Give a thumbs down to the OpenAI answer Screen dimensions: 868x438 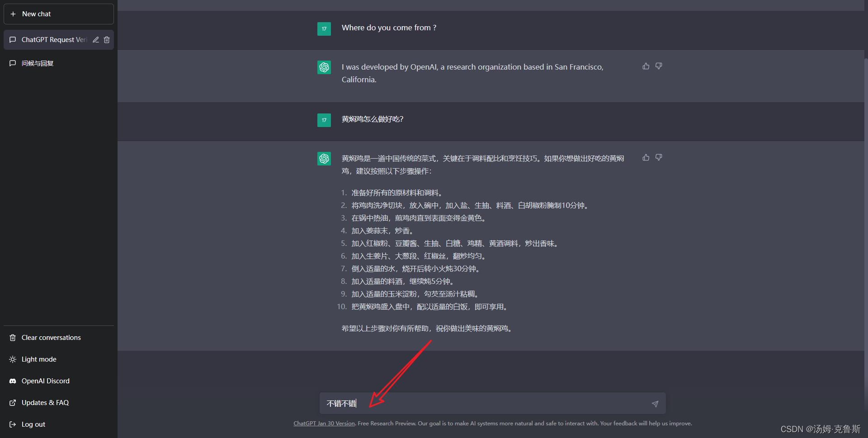(658, 66)
